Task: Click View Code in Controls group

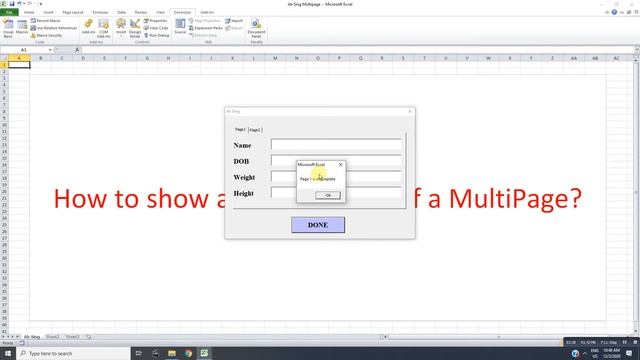Action: (x=156, y=28)
